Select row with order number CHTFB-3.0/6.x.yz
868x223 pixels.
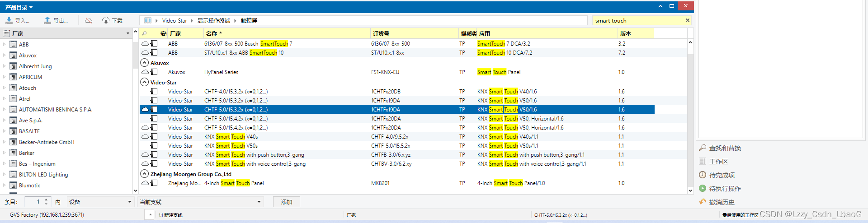coord(397,155)
